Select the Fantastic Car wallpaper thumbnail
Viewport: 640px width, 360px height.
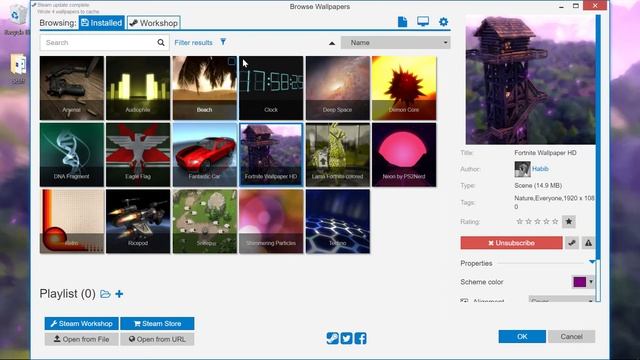coord(204,155)
